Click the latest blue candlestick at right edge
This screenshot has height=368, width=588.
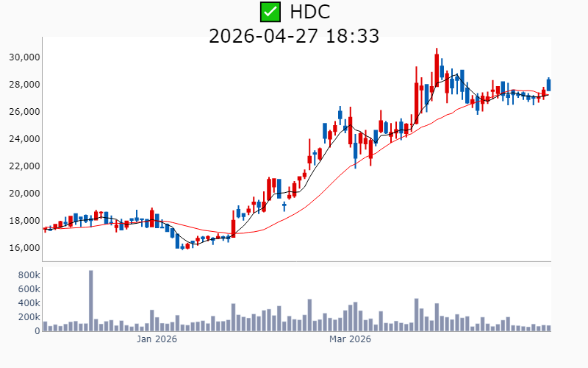pyautogui.click(x=548, y=85)
